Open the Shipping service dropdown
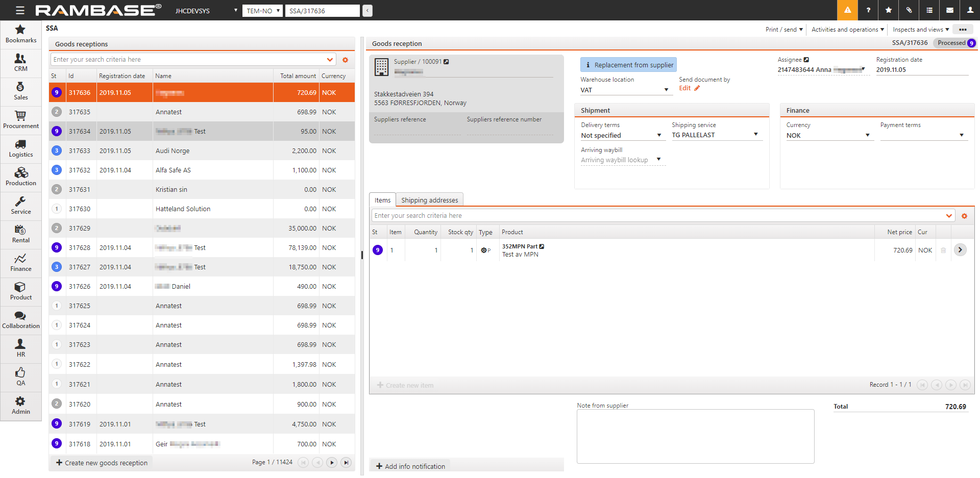Viewport: 980px width, 478px height. tap(755, 135)
